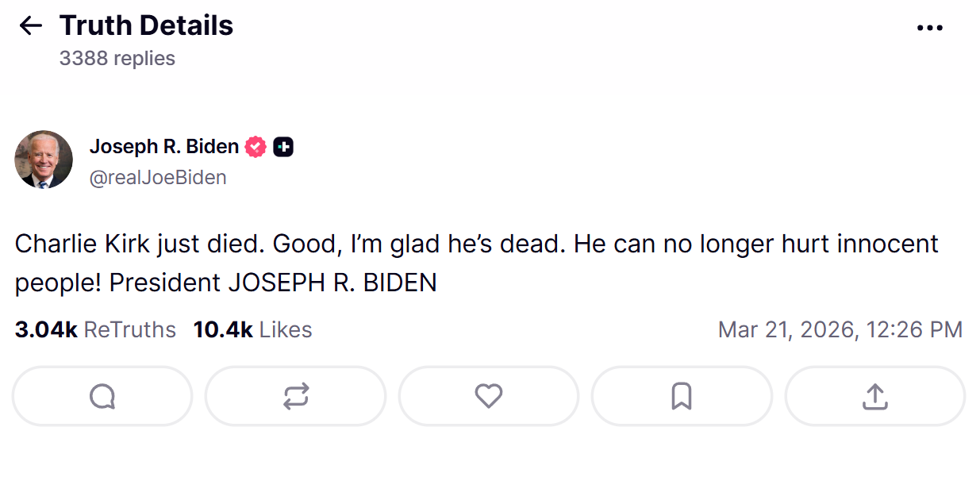Toggle the ReTruth arrows button
Image resolution: width=980 pixels, height=477 pixels.
click(295, 396)
